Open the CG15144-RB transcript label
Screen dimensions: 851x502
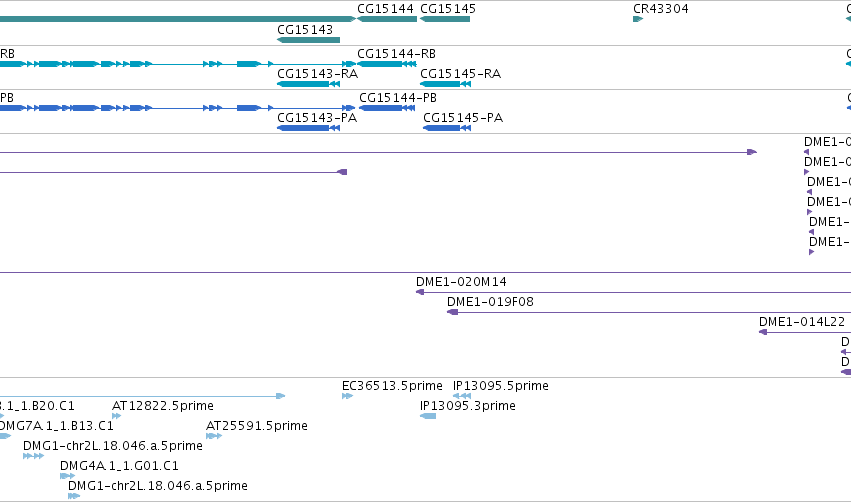[396, 54]
